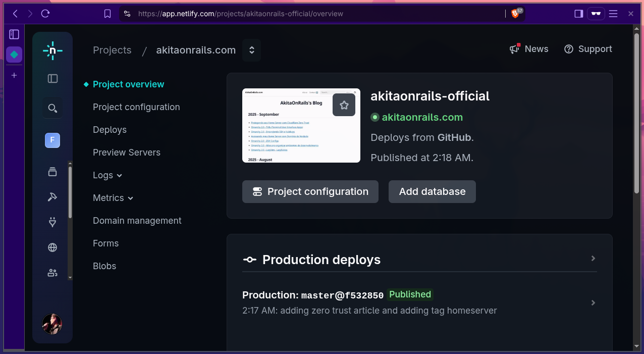The width and height of the screenshot is (644, 354).
Task: Click the browser address bar URL
Action: tap(241, 14)
